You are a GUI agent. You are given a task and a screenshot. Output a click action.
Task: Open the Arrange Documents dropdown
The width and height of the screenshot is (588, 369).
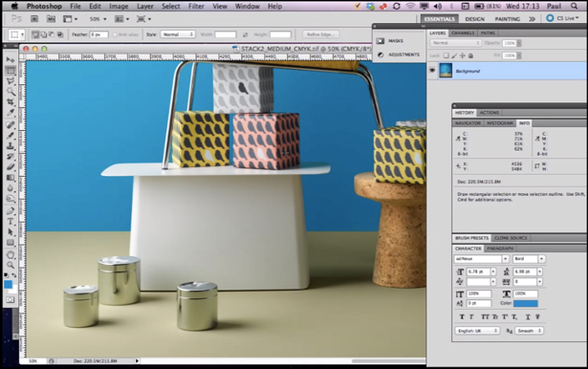coord(121,19)
